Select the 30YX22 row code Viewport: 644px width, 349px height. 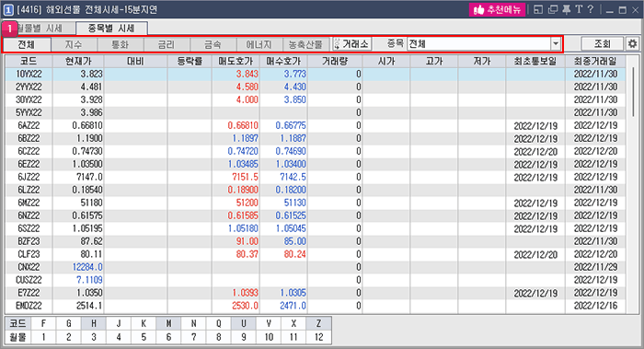click(x=29, y=99)
